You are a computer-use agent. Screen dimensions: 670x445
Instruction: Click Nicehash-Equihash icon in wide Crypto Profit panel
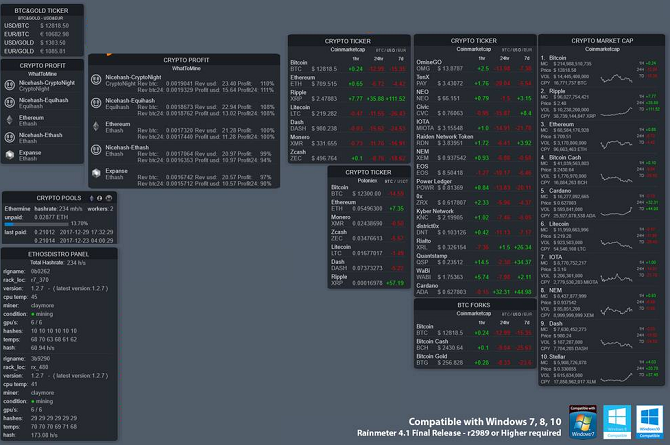tap(96, 103)
